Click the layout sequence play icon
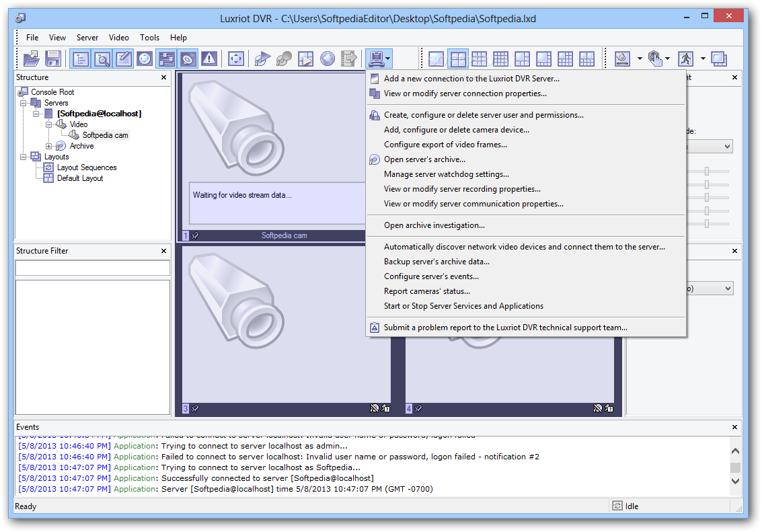Screen dimensions: 762x532 306,59
